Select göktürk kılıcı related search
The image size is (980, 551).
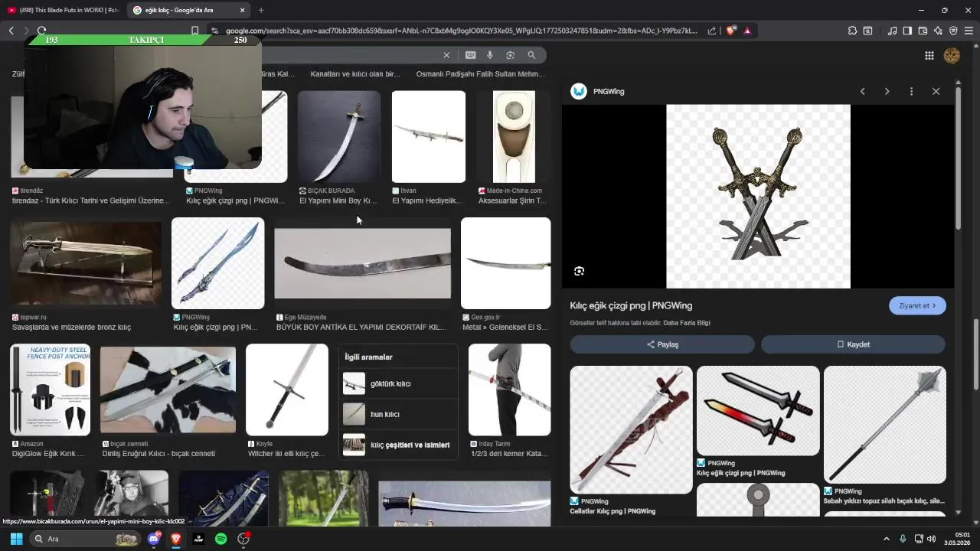tap(398, 383)
